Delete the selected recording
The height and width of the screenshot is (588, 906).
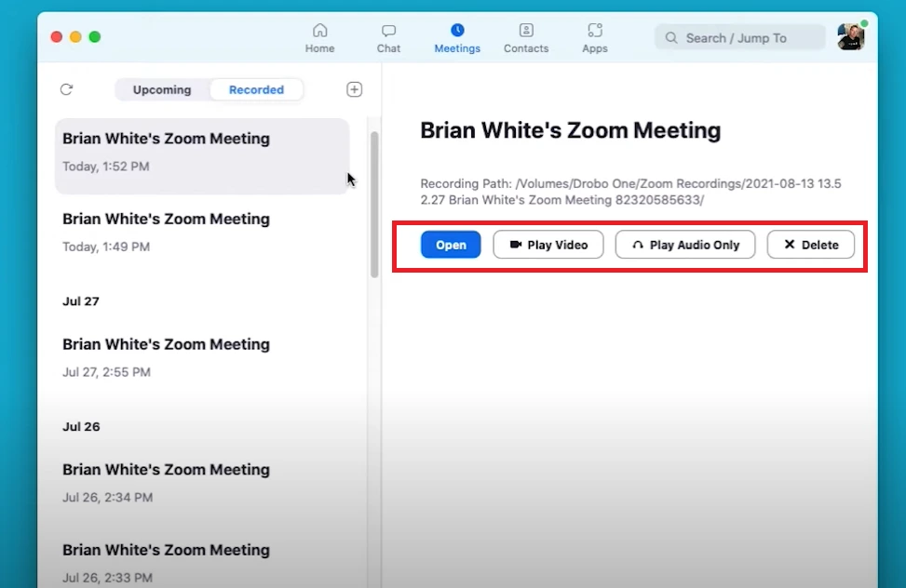(x=810, y=245)
